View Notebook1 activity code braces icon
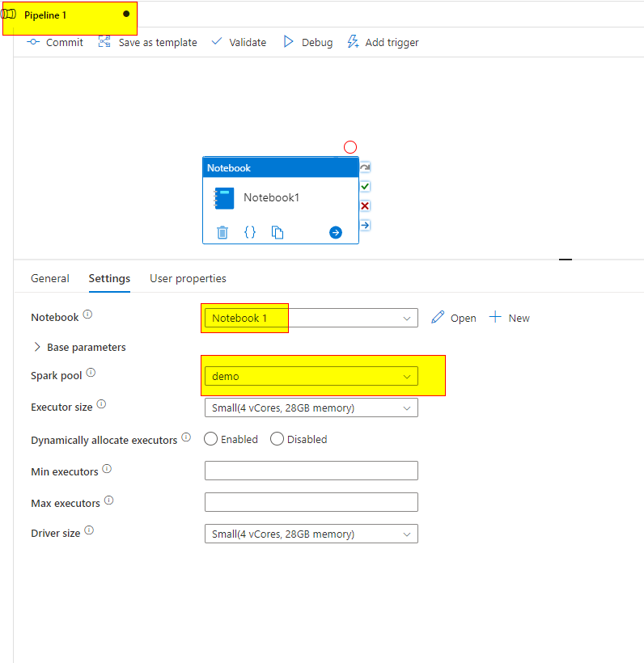The height and width of the screenshot is (663, 644). (250, 232)
